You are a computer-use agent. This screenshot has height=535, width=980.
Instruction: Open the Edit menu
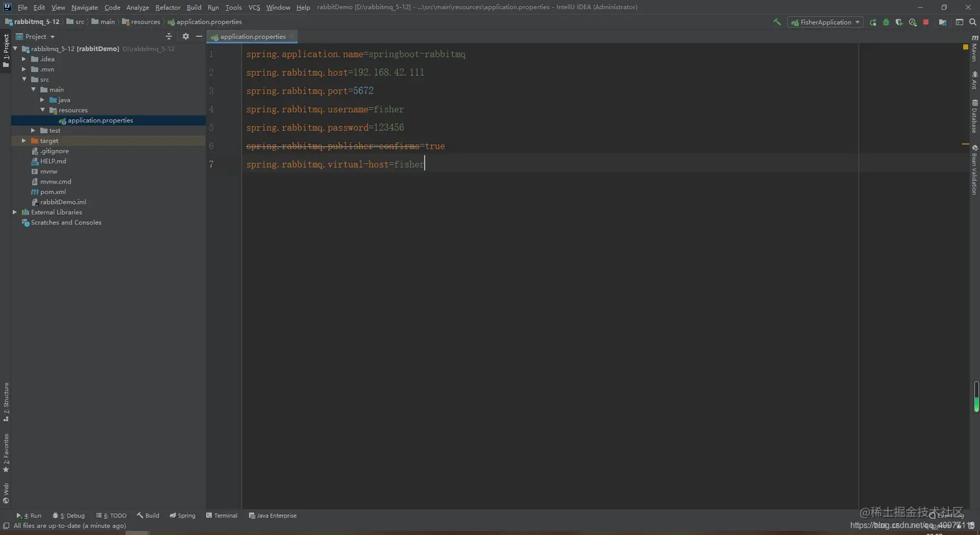coord(39,7)
